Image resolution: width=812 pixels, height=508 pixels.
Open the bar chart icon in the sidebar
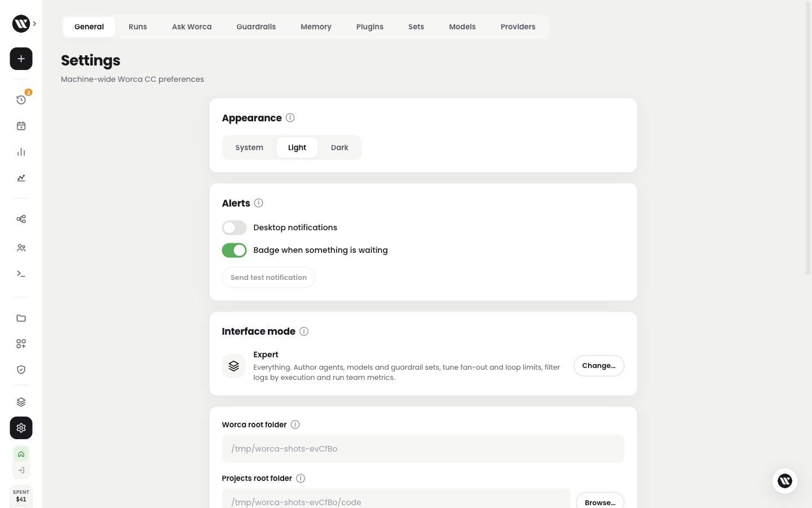pyautogui.click(x=21, y=152)
